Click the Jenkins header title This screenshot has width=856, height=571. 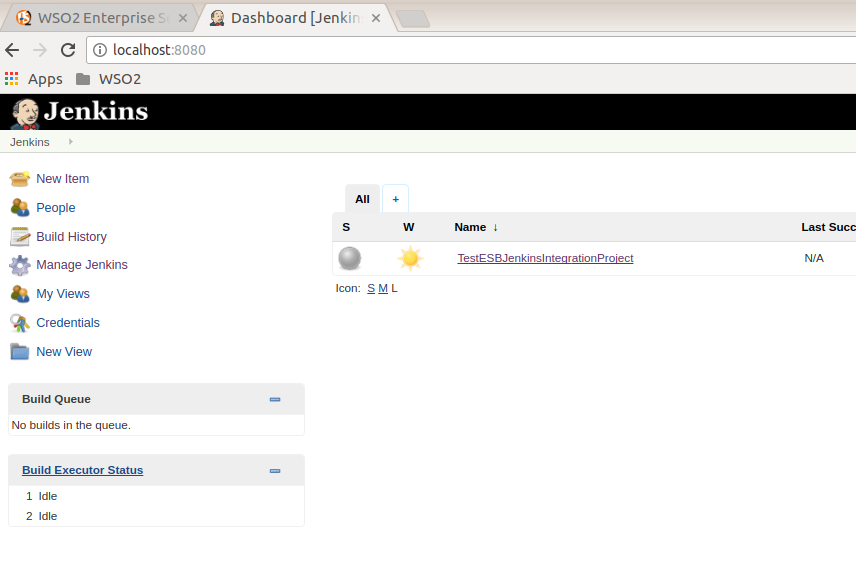[96, 111]
